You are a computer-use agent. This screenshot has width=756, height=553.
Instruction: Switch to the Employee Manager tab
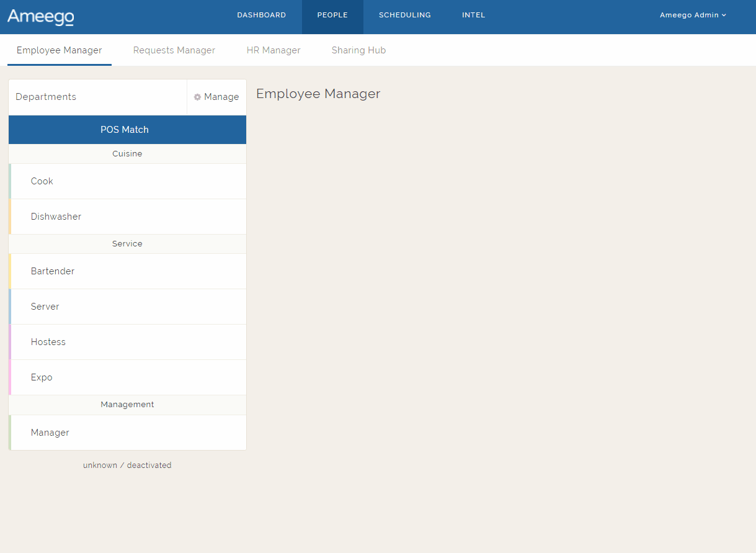60,51
